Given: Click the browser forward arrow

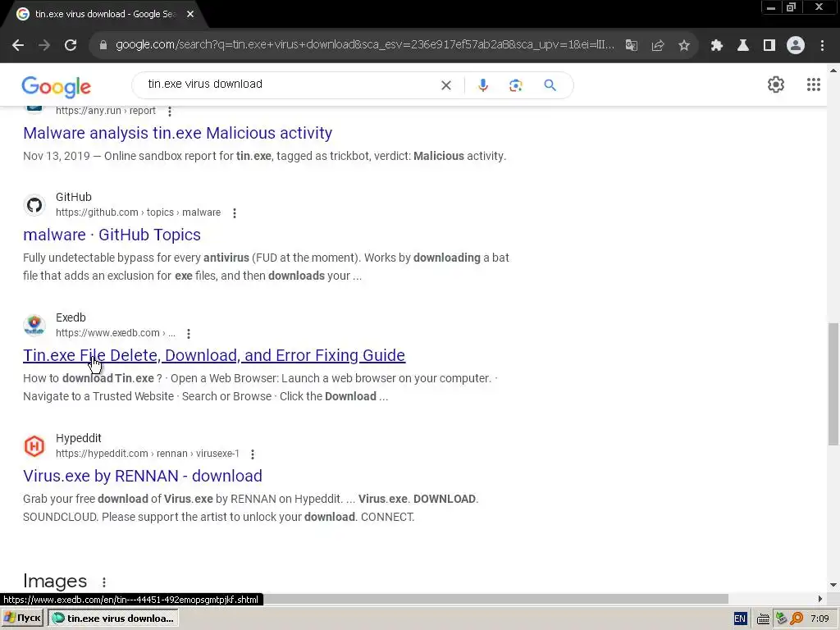Looking at the screenshot, I should (44, 46).
